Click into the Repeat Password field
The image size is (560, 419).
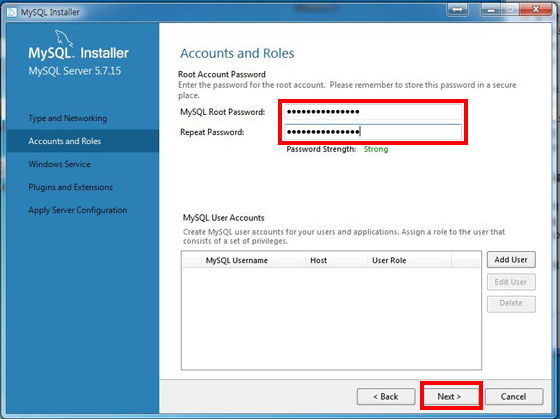click(x=373, y=132)
